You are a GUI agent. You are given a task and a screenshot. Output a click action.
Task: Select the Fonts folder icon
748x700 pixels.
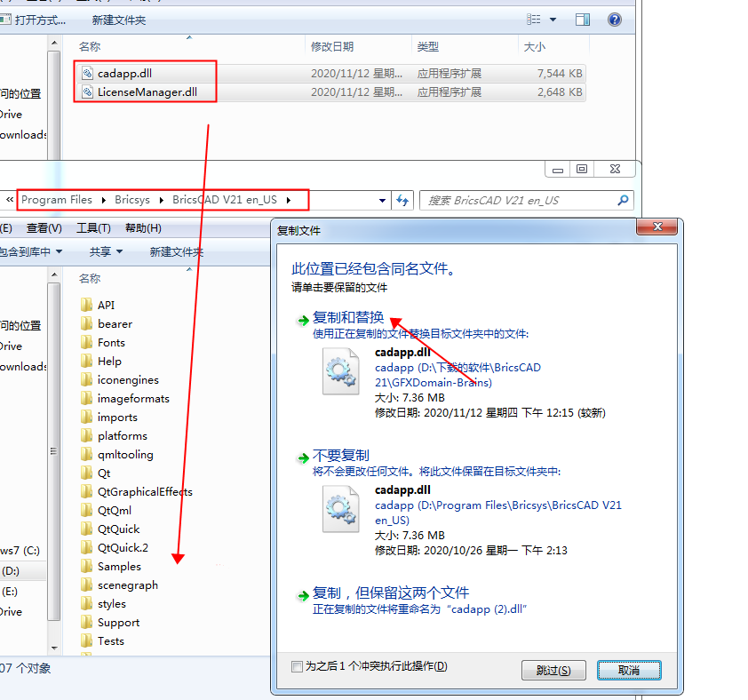pos(87,342)
